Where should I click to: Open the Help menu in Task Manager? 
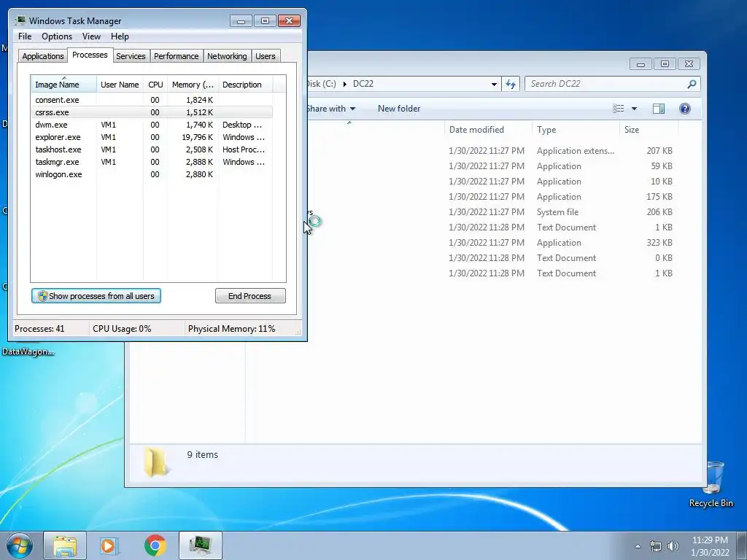coord(120,36)
